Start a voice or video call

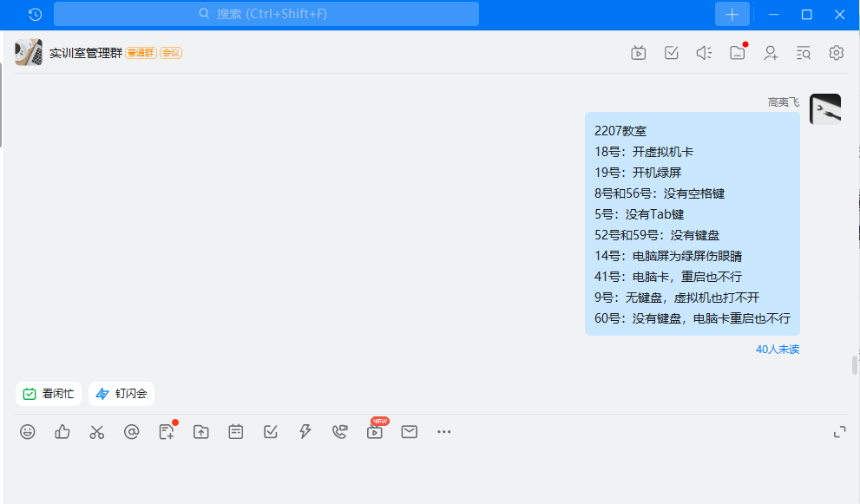click(x=339, y=431)
